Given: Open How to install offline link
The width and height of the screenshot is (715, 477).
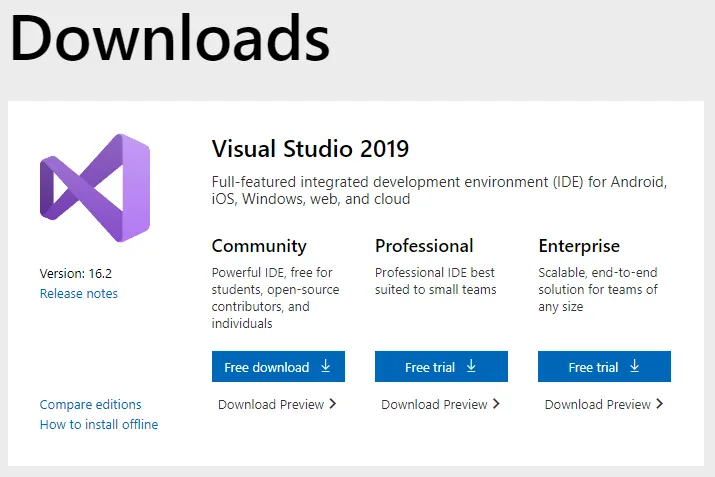Looking at the screenshot, I should [99, 425].
